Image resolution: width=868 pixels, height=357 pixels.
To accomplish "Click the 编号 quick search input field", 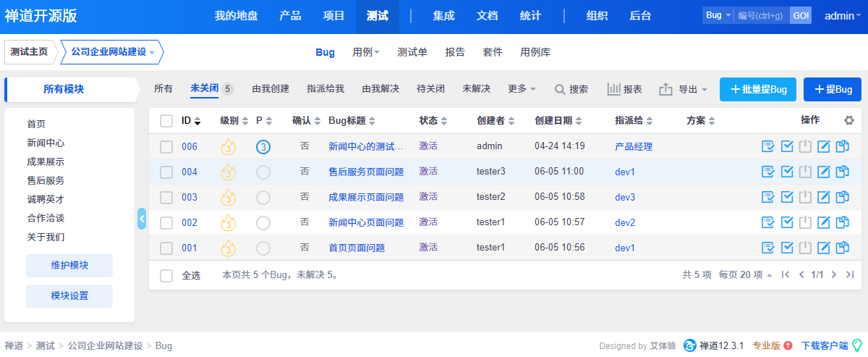I will (761, 16).
